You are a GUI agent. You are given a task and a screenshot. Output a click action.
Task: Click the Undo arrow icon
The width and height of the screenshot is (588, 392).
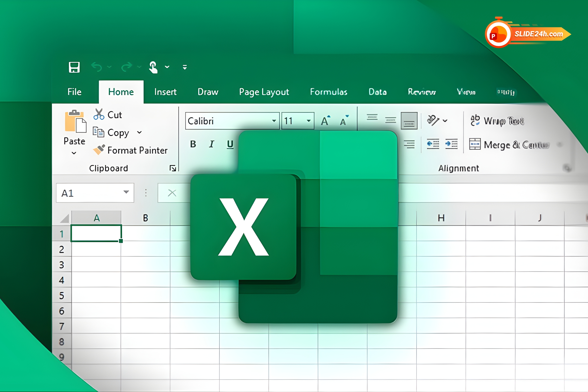(x=97, y=67)
